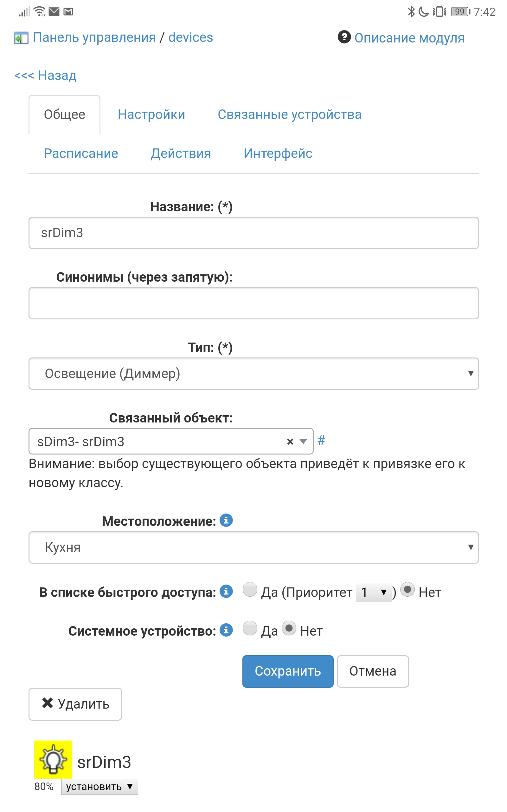Expand the установить dropdown under srDim3
507x812 pixels.
click(x=100, y=787)
